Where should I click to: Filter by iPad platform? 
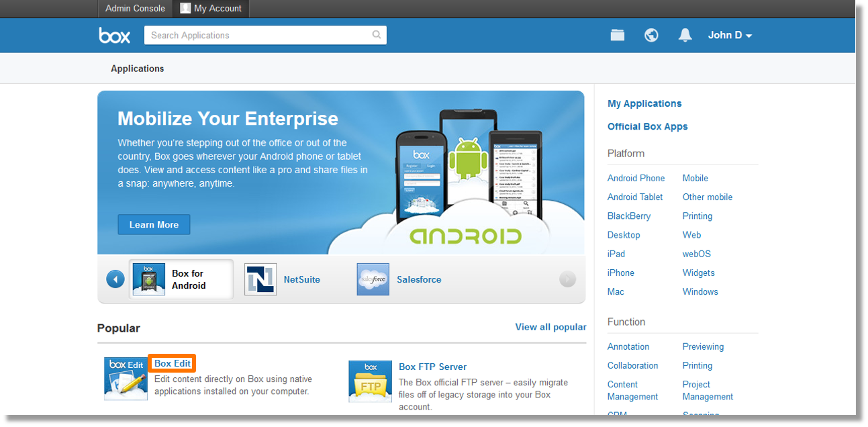(x=616, y=254)
